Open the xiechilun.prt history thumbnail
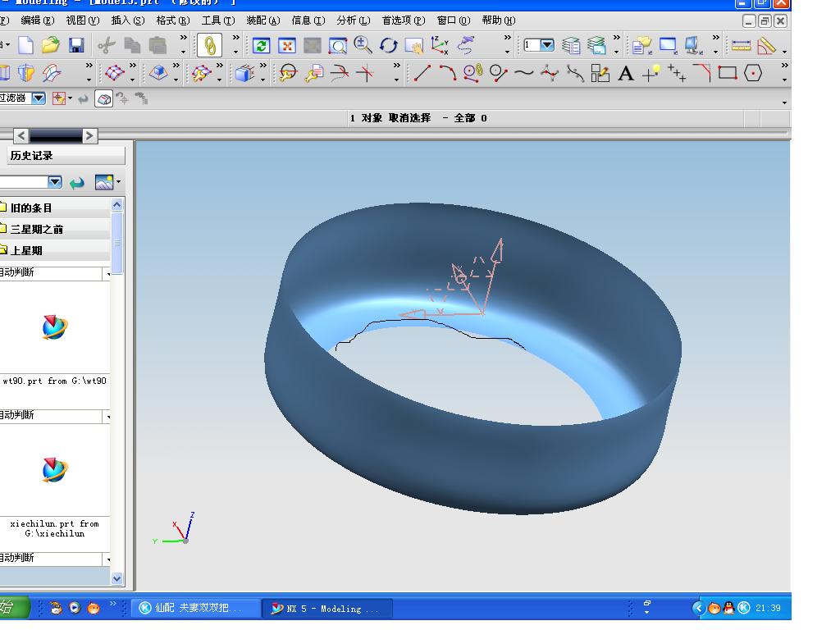 (55, 470)
